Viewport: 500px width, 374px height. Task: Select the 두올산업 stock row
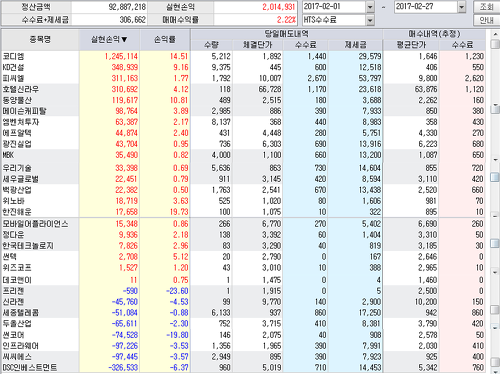[243, 324]
